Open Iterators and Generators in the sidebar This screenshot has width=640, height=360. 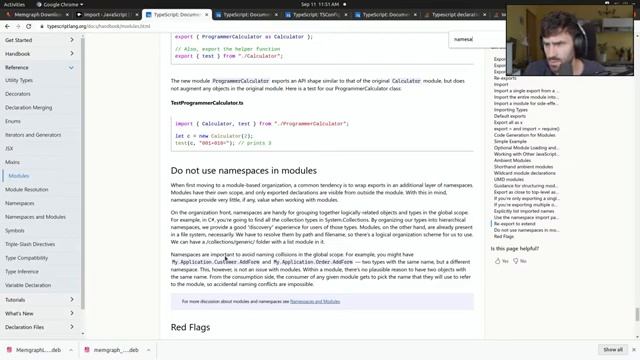[x=33, y=135]
